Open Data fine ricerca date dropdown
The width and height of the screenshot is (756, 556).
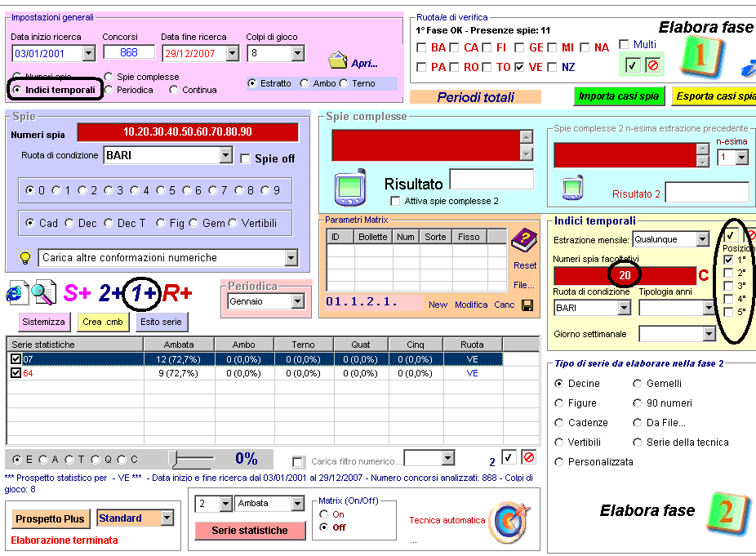coord(233,53)
